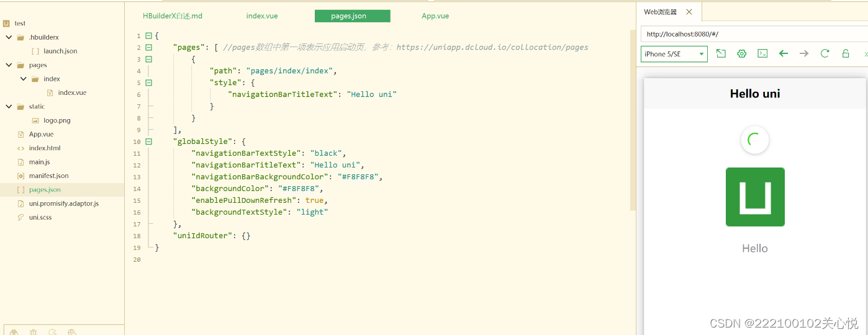This screenshot has height=335, width=868.
Task: Click the index.html angle-bracket icon
Action: 21,148
